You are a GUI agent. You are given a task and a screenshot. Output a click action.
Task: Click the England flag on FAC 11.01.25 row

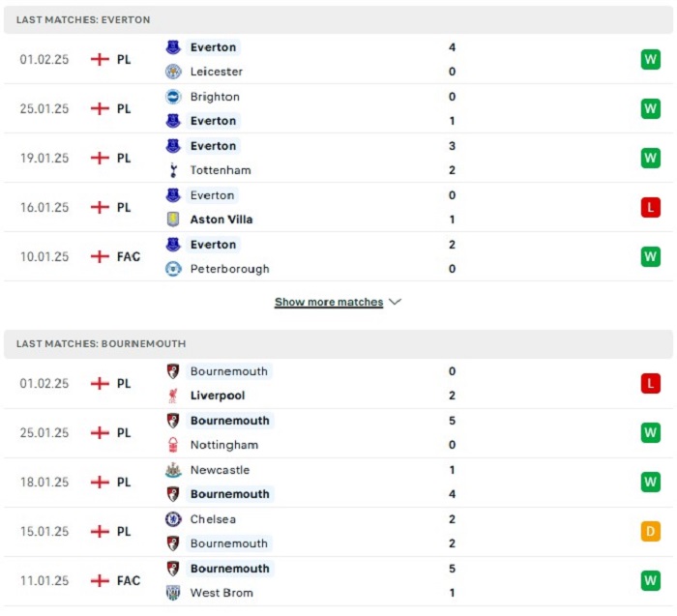pos(100,580)
